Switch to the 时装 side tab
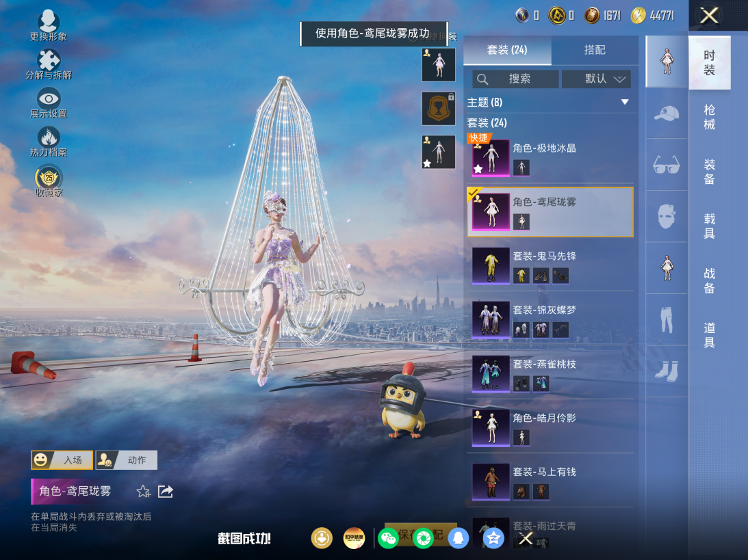This screenshot has width=748, height=560. [x=710, y=63]
